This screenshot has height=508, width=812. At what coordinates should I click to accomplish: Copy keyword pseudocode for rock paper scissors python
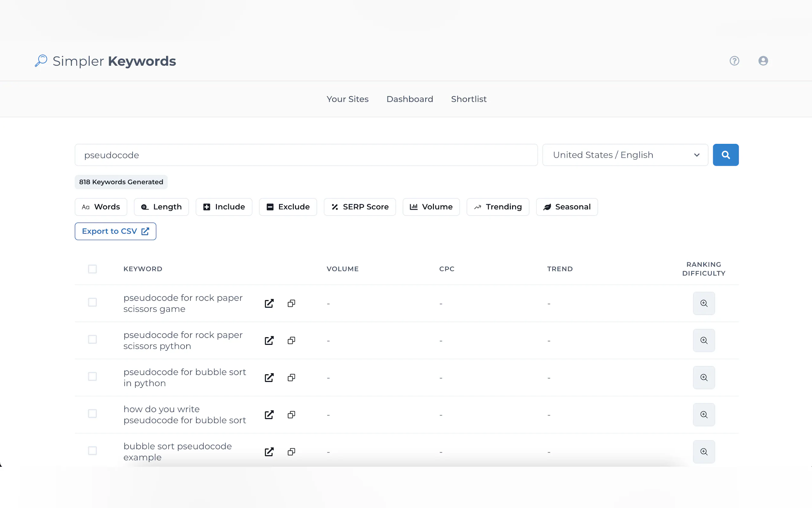click(291, 340)
